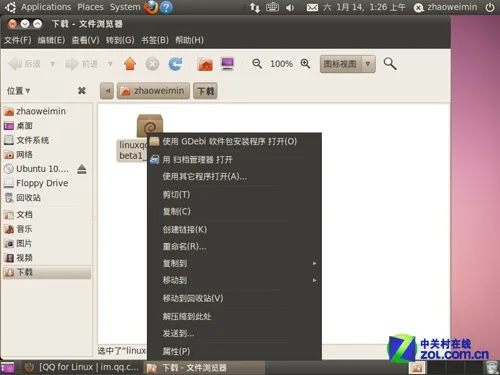Click the Forward arrow toolbar button
The width and height of the screenshot is (500, 375).
(x=81, y=64)
